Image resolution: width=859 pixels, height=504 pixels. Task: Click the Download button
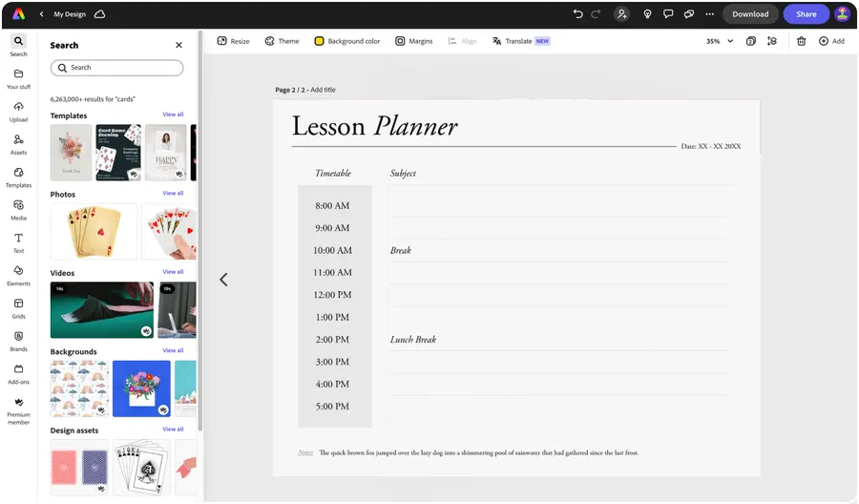coord(750,14)
